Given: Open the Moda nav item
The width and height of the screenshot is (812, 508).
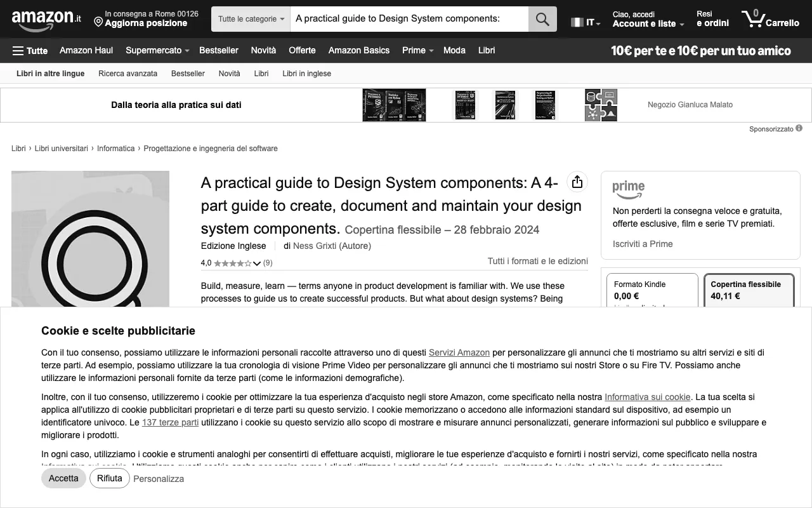Looking at the screenshot, I should (x=454, y=50).
